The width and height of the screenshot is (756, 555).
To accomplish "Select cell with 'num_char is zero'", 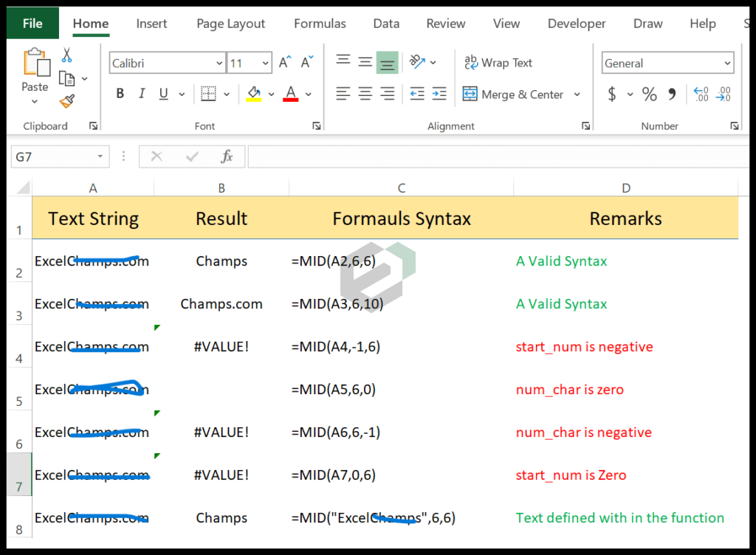I will click(x=626, y=389).
